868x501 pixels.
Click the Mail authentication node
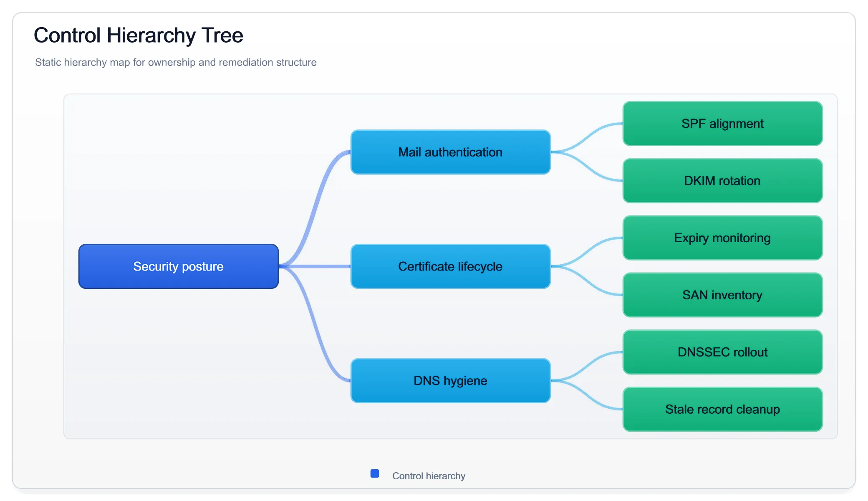click(451, 152)
